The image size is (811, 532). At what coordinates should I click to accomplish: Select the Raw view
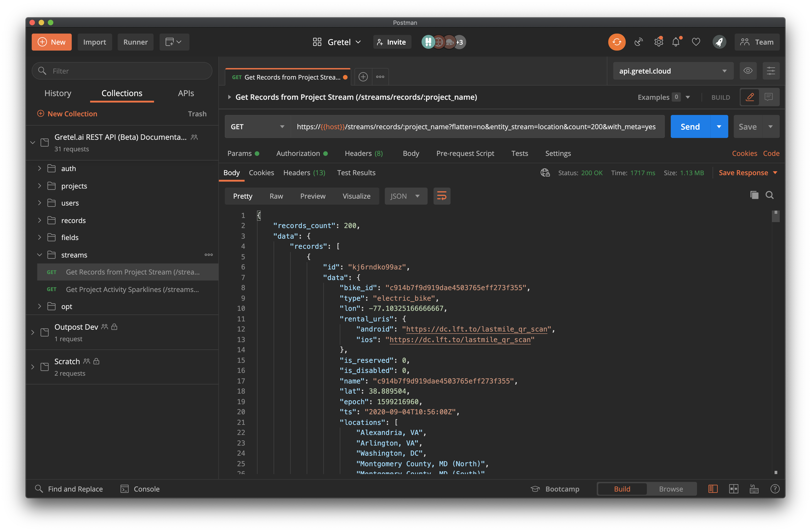click(276, 196)
